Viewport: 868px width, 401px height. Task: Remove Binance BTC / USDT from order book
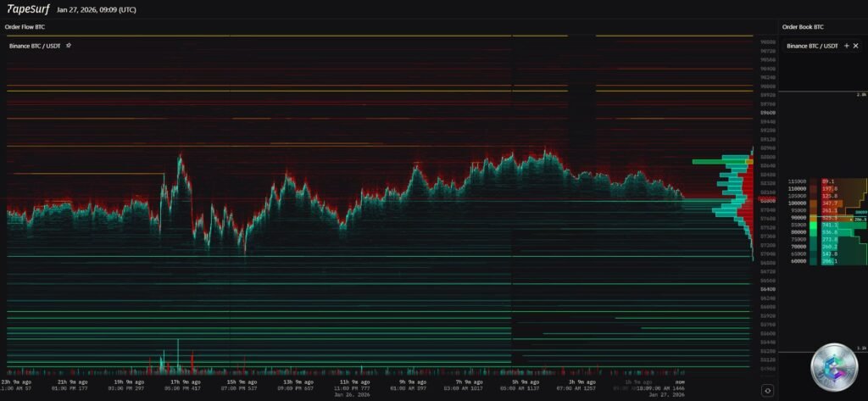coord(856,45)
